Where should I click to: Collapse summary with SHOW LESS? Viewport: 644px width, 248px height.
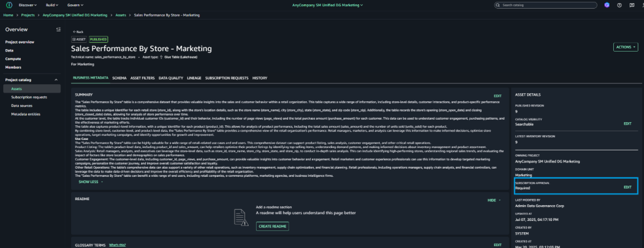pyautogui.click(x=91, y=181)
